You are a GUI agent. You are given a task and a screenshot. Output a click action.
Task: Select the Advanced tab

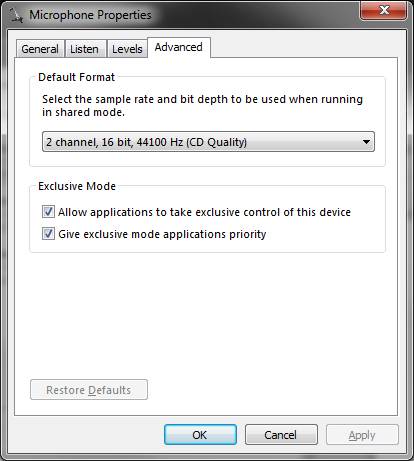(x=179, y=47)
